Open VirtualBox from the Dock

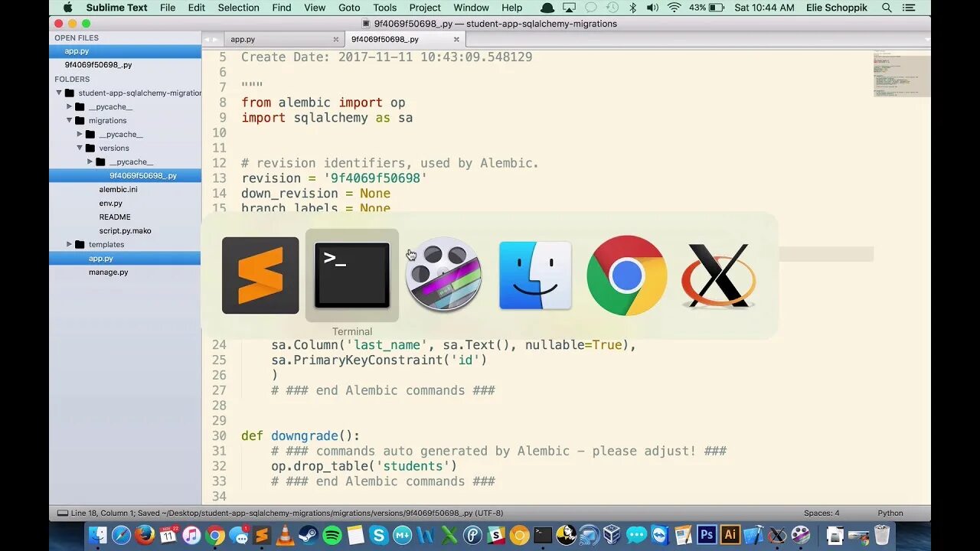[612, 535]
